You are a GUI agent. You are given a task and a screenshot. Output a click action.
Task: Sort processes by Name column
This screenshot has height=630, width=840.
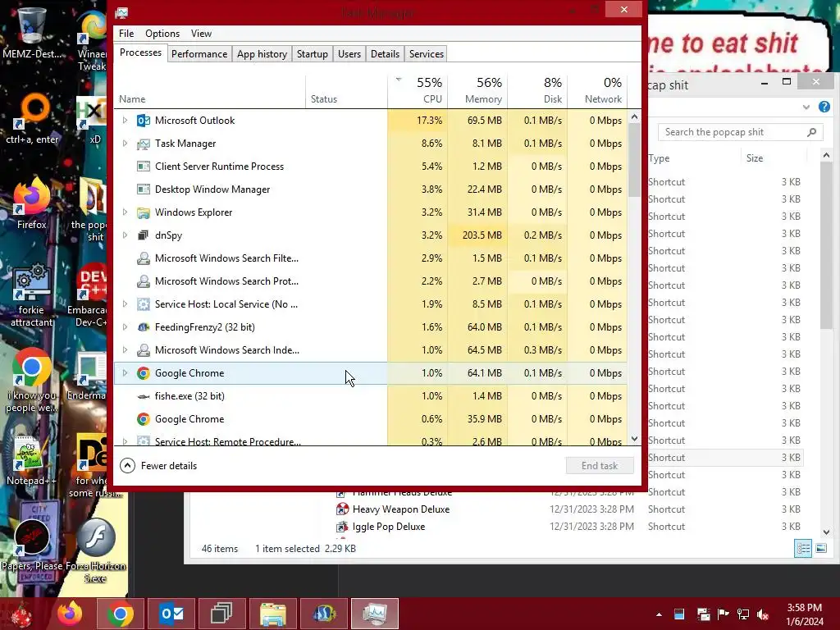pos(209,90)
